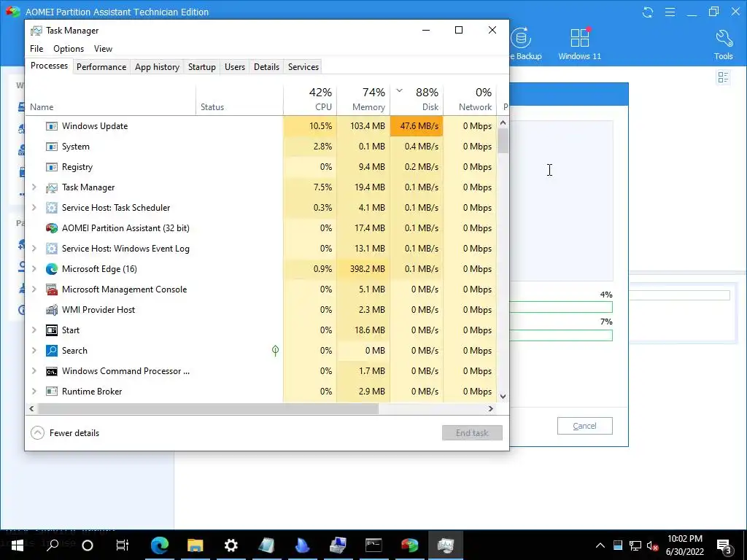Expand the Task Manager process group

tap(34, 187)
